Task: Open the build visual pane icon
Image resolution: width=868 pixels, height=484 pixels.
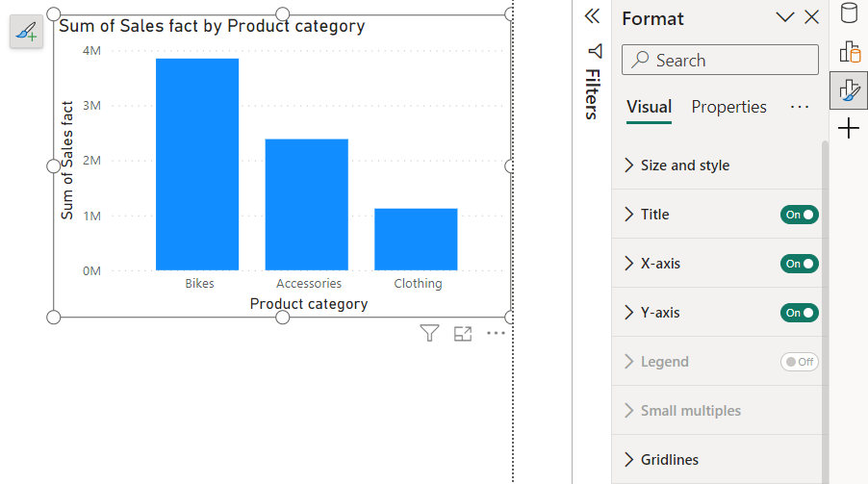Action: coord(849,52)
